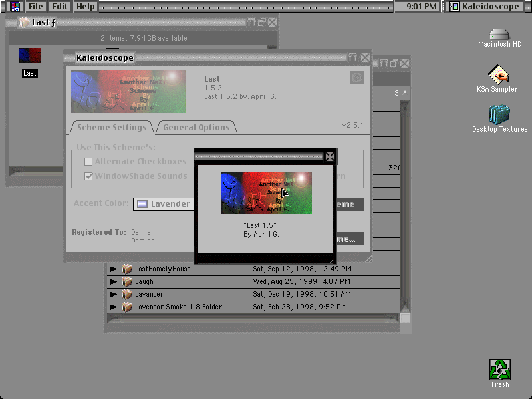Image resolution: width=532 pixels, height=399 pixels.
Task: Click the help icon in Kaleidoscope window
Action: 356,78
